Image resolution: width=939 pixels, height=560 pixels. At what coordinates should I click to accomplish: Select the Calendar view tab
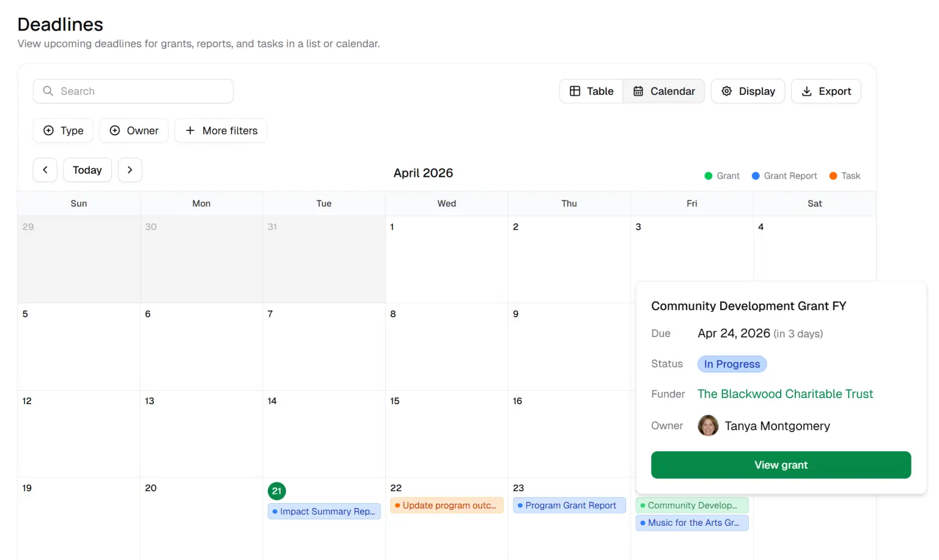click(664, 91)
